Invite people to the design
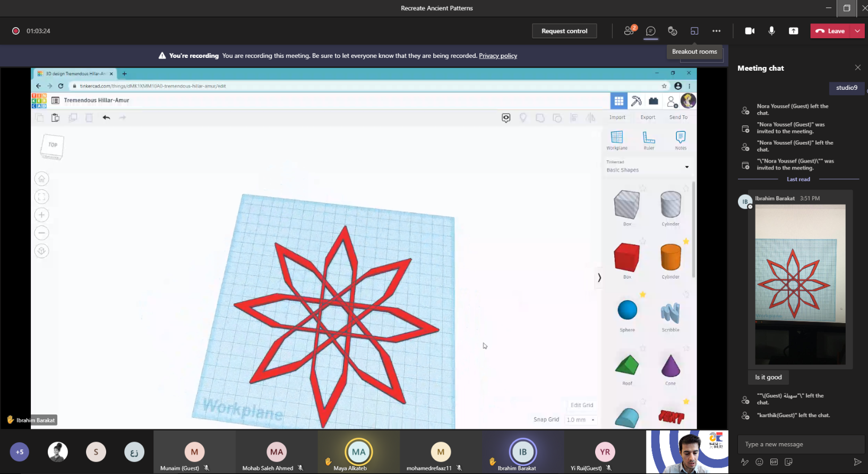This screenshot has width=868, height=474. click(x=672, y=101)
